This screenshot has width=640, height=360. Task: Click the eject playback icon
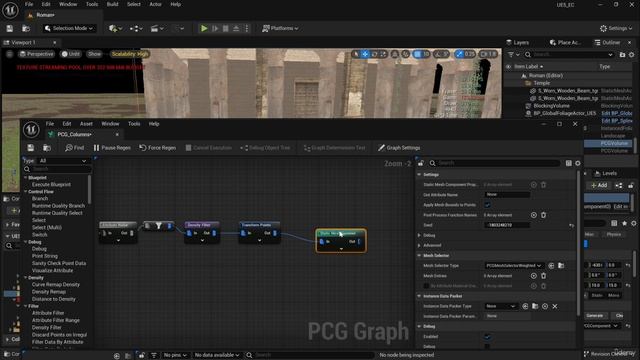[x=236, y=28]
